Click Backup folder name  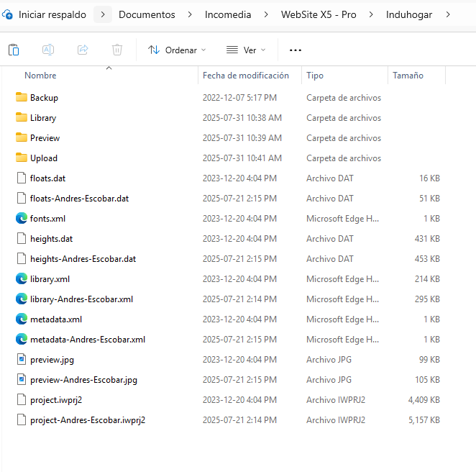coord(44,98)
